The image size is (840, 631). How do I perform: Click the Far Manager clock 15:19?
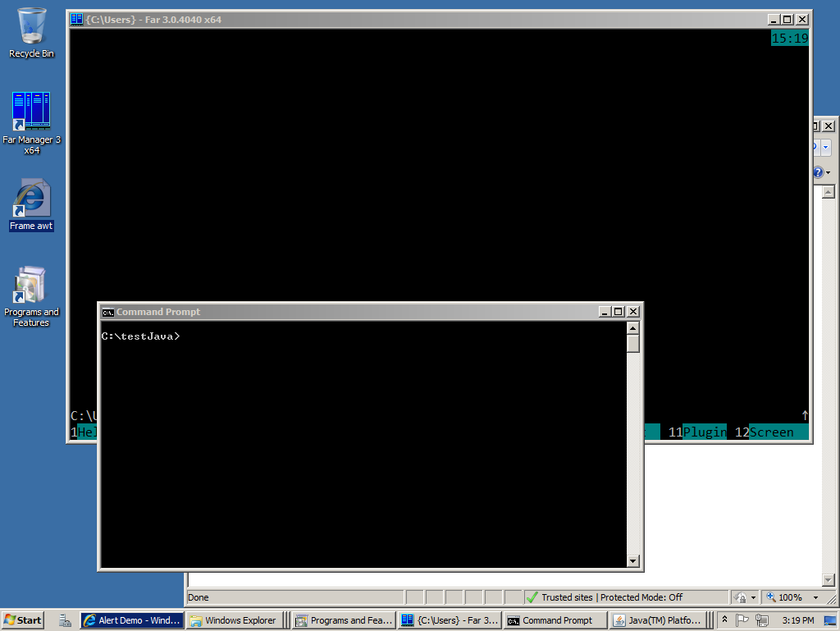tap(790, 38)
